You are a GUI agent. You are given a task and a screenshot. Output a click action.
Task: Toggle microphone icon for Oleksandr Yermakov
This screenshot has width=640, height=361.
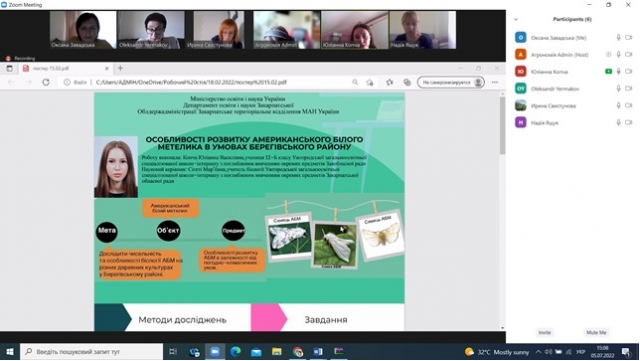(619, 89)
